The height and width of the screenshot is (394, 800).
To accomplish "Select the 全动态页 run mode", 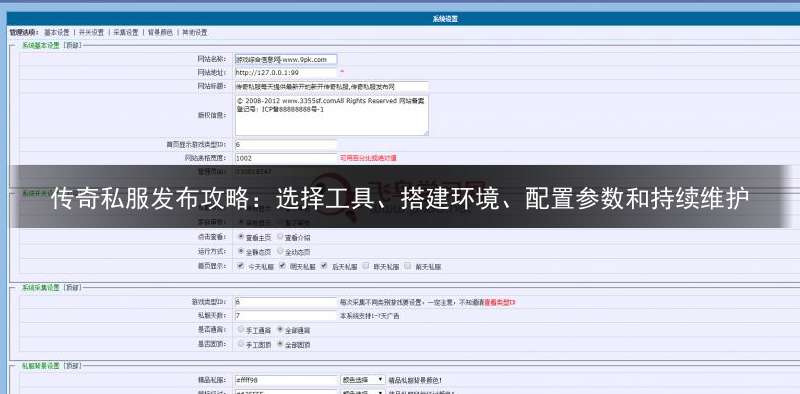I will click(x=280, y=251).
